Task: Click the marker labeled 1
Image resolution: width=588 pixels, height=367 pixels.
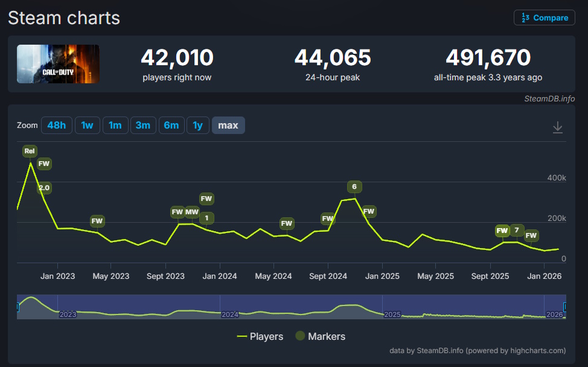Action: (206, 218)
